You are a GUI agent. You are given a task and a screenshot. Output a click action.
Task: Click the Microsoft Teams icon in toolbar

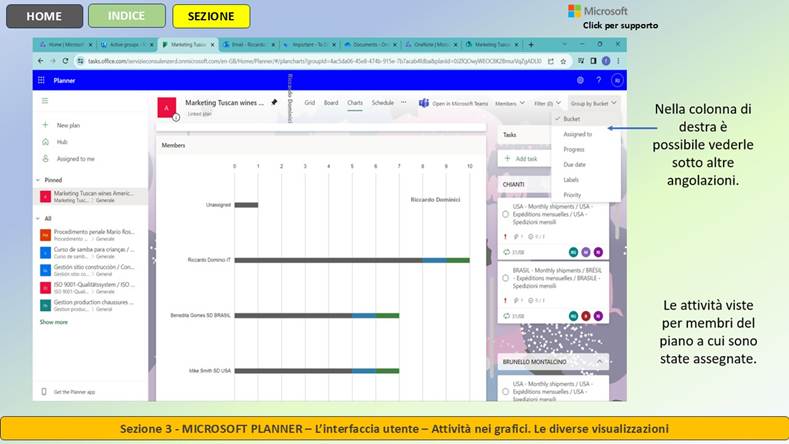click(x=424, y=103)
